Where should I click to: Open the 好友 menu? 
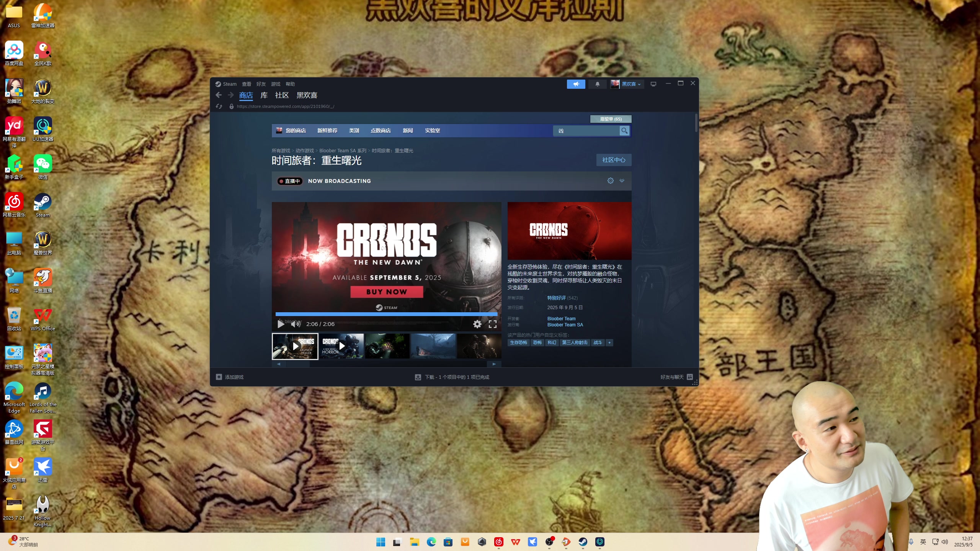pos(261,84)
